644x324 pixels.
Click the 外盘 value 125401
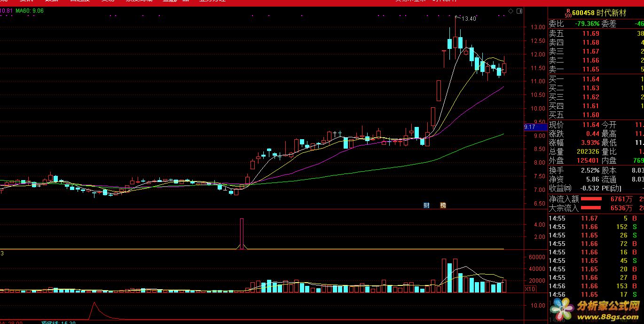[588, 160]
